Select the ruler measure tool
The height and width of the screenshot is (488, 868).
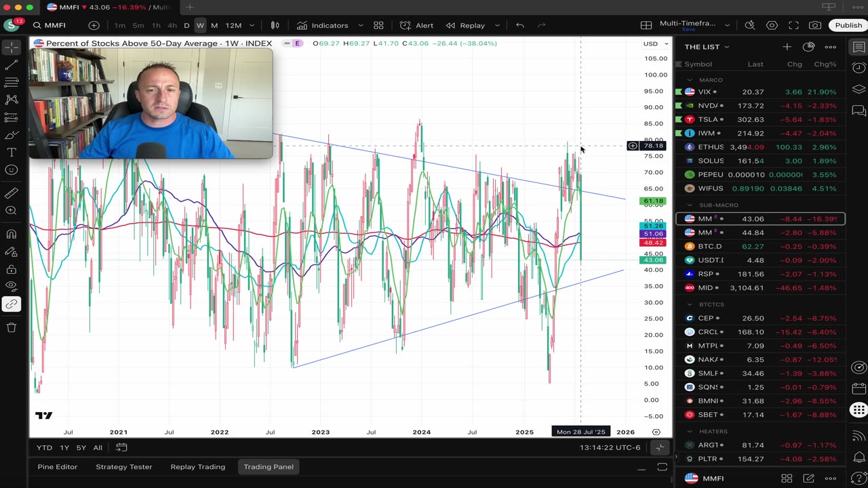(x=12, y=193)
